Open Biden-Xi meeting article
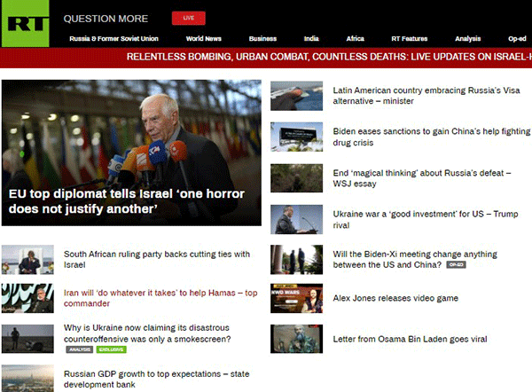The height and width of the screenshot is (392, 532). coord(415,259)
